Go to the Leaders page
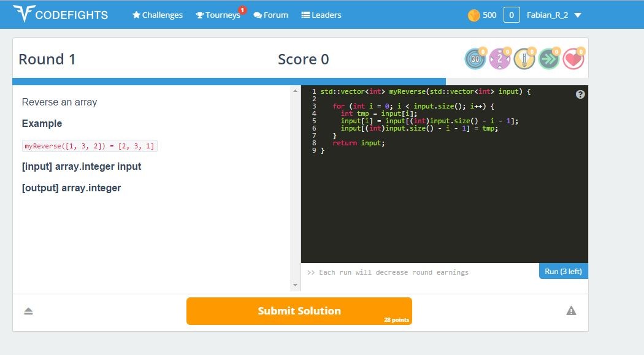 tap(321, 15)
